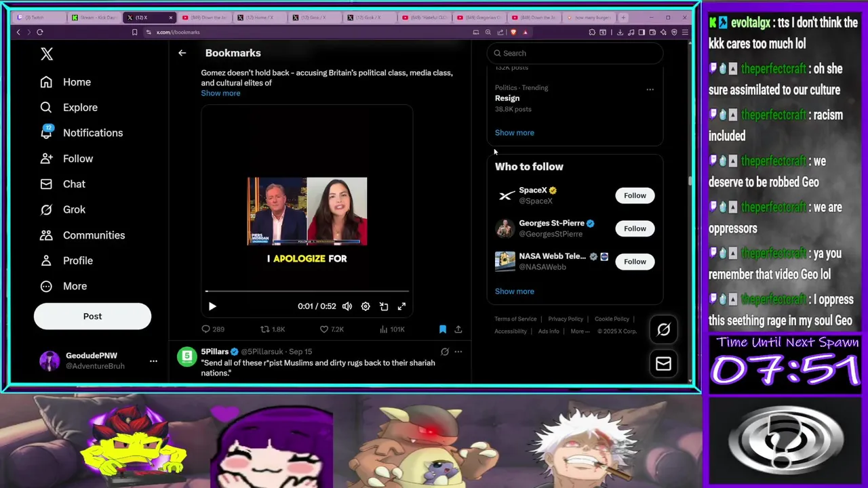Open browser zoom magnifier icon
Viewport: 868px width, 488px height.
tap(488, 32)
